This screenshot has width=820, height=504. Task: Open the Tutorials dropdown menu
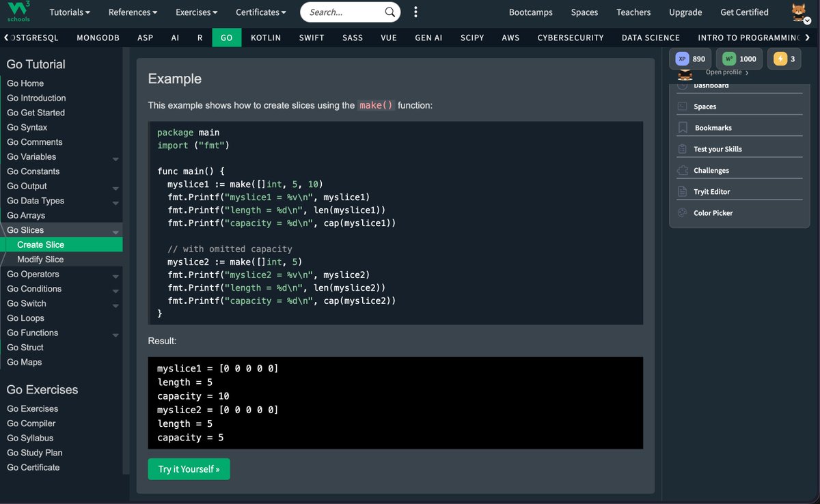coord(70,12)
